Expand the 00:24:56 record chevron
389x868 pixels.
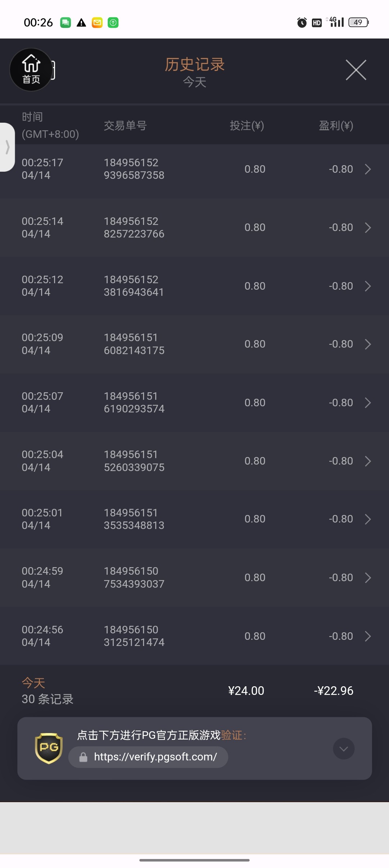pyautogui.click(x=368, y=636)
